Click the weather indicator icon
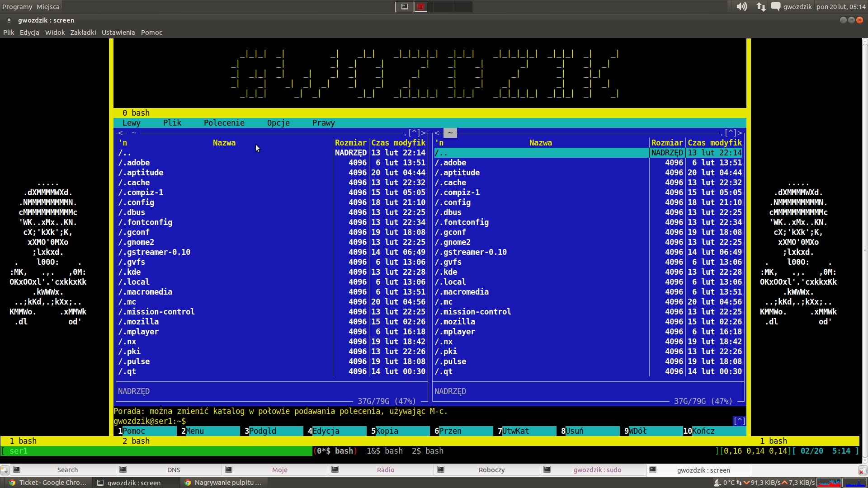 [x=717, y=483]
